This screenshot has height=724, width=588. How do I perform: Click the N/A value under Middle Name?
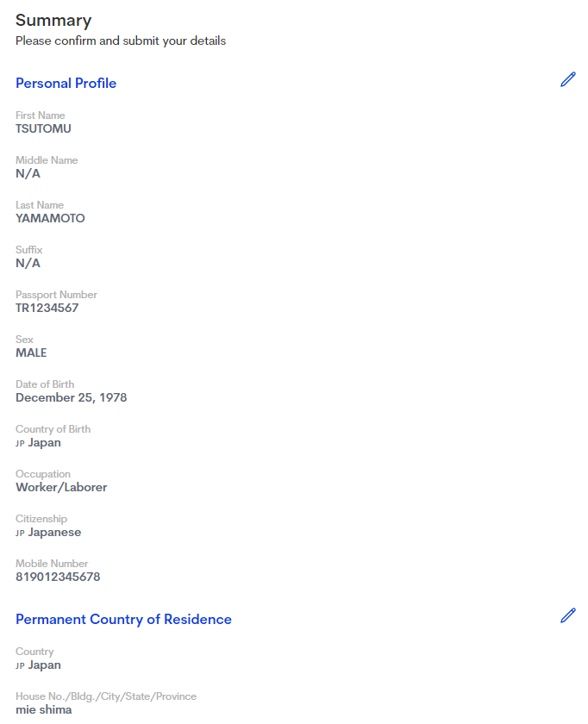[28, 174]
